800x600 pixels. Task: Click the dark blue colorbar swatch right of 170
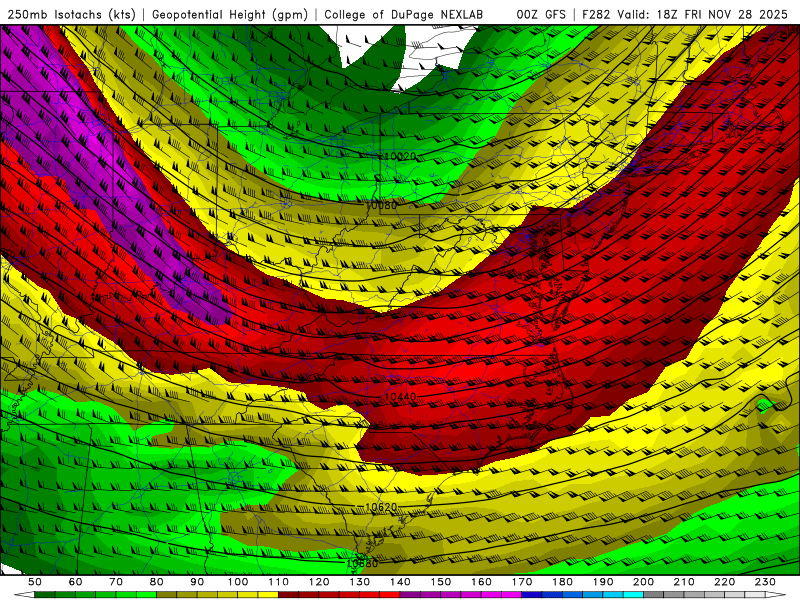(532, 594)
